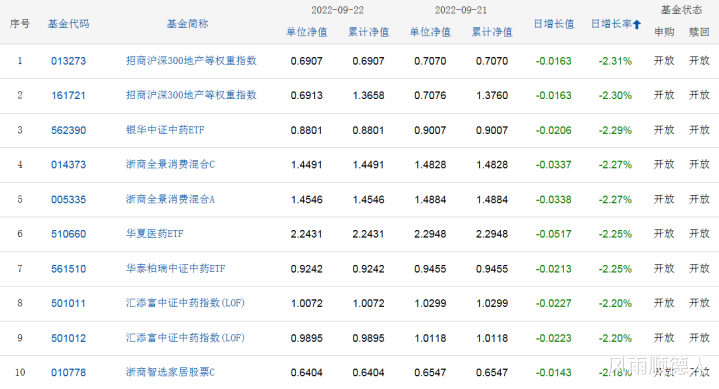Select daily change -0.0338 cell
This screenshot has height=389, width=719.
pyautogui.click(x=553, y=200)
